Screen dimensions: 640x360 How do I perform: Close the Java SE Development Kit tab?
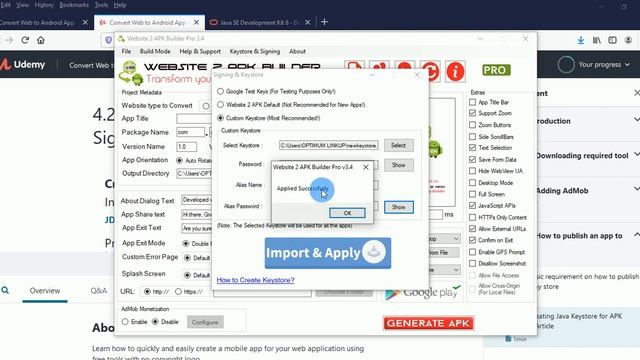[308, 22]
